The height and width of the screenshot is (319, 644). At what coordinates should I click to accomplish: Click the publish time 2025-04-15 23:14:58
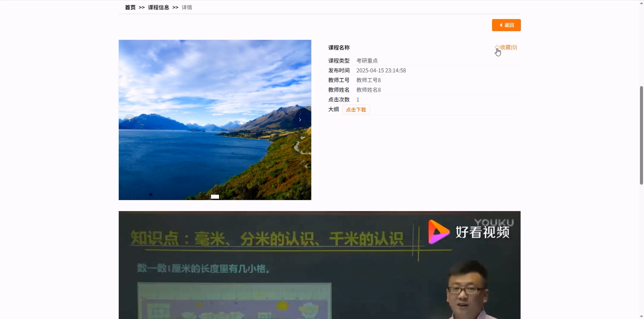coord(381,70)
